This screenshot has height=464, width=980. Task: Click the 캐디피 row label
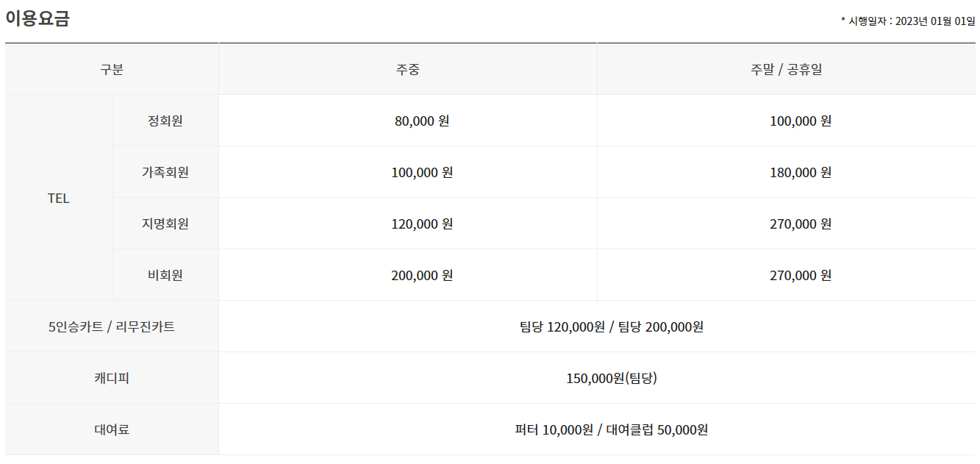pos(112,378)
